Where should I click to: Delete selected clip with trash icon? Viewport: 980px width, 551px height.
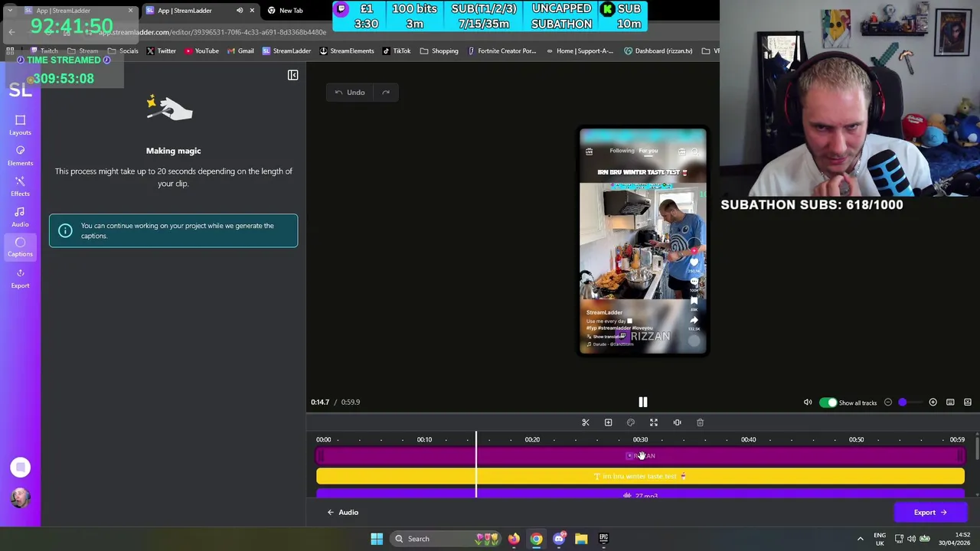click(700, 422)
